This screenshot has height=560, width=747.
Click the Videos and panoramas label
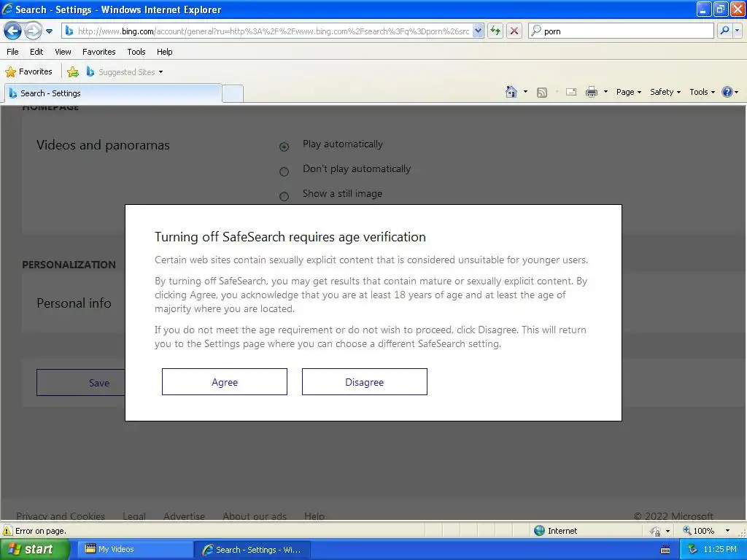103,145
